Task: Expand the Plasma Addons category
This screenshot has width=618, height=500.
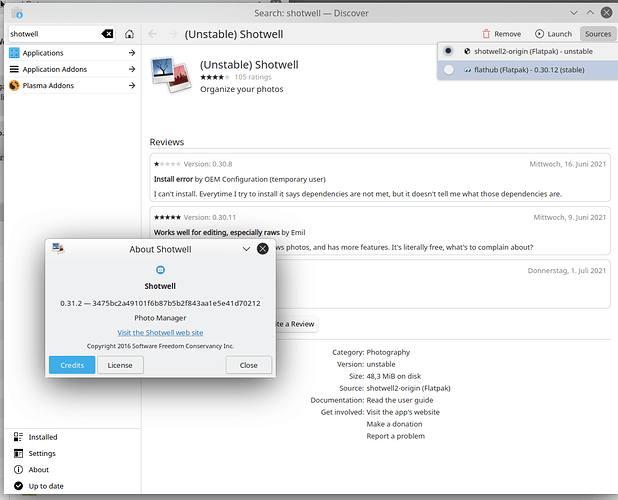Action: (73, 86)
